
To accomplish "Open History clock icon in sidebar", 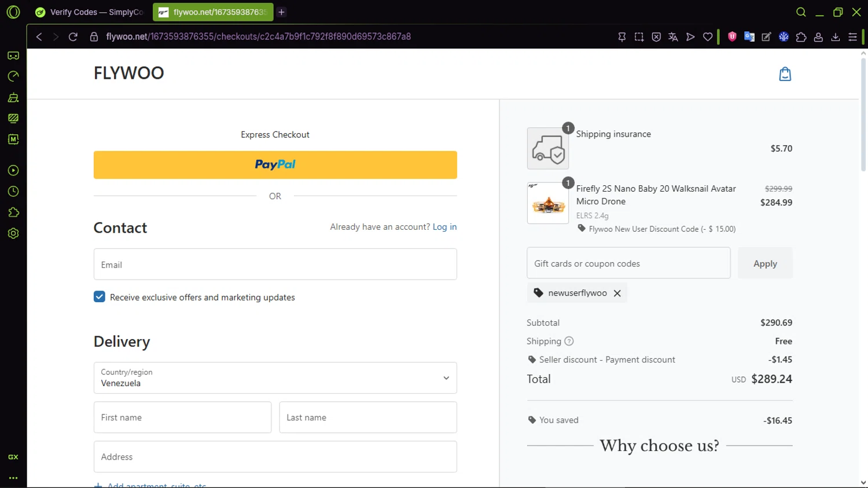I will point(13,192).
